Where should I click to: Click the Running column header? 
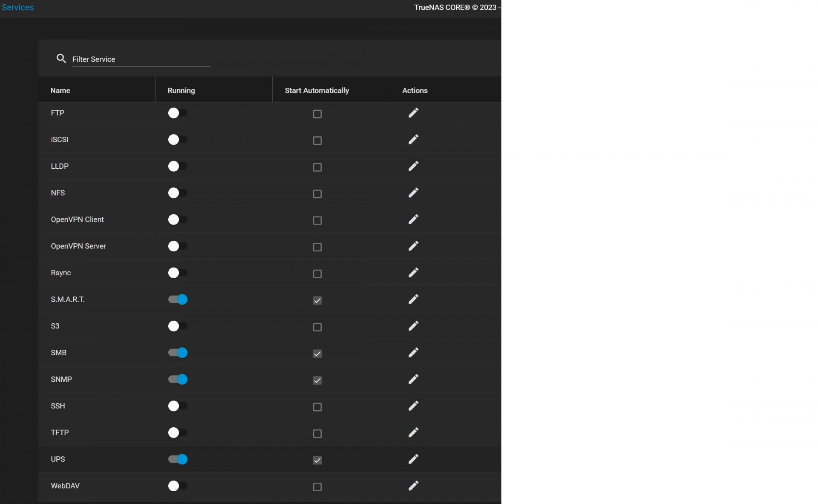pyautogui.click(x=181, y=90)
